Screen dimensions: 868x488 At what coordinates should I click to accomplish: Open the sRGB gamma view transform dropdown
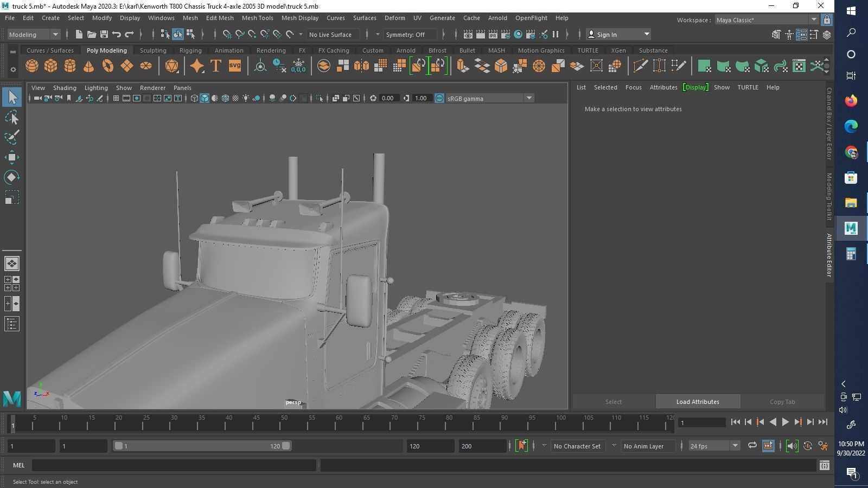pyautogui.click(x=489, y=98)
